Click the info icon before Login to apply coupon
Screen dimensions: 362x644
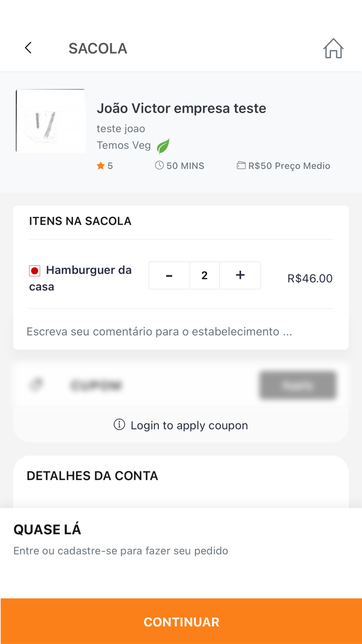[119, 425]
